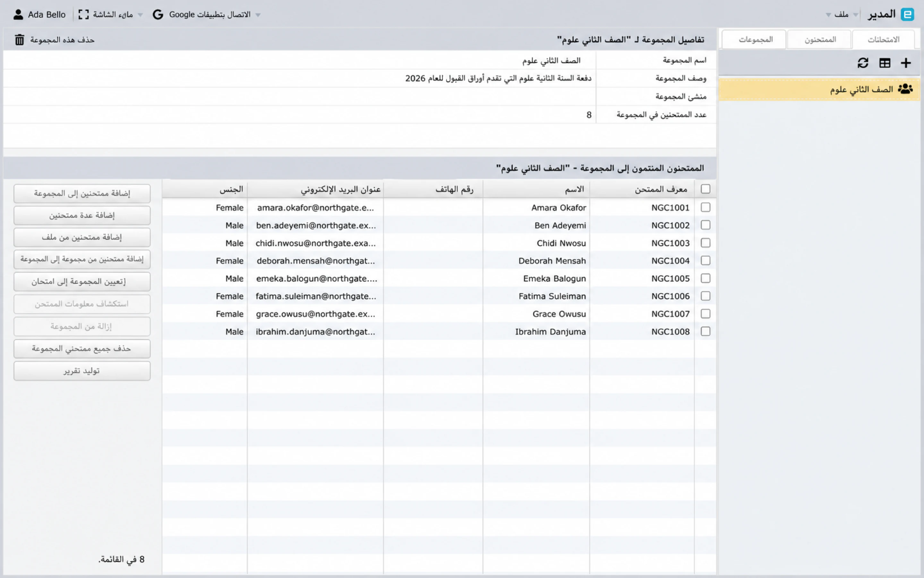Click the blue app logo next to المدير
924x578 pixels.
[907, 14]
